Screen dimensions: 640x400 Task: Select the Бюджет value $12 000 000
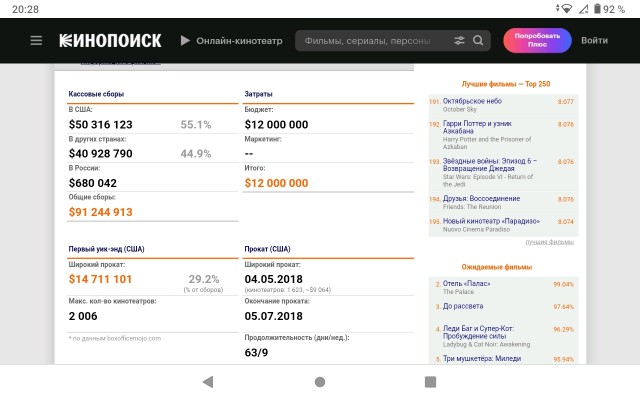tap(276, 124)
